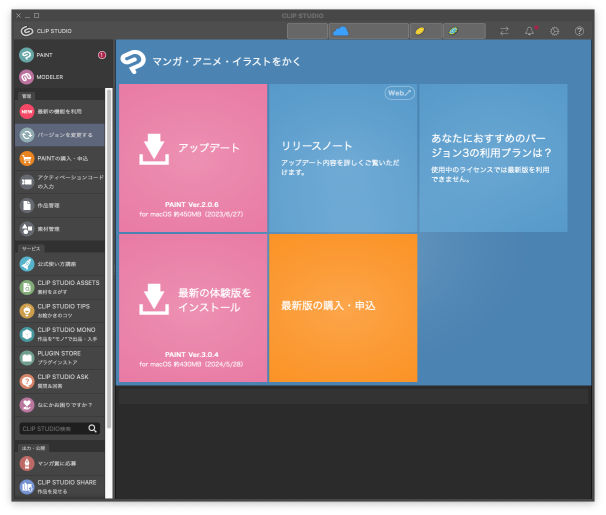Open アクティベーションコードの入力 item

click(x=60, y=182)
